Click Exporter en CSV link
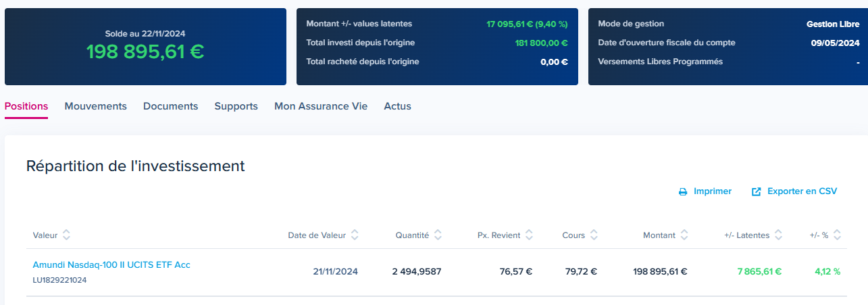Screen dimensions: 868x305 802,191
